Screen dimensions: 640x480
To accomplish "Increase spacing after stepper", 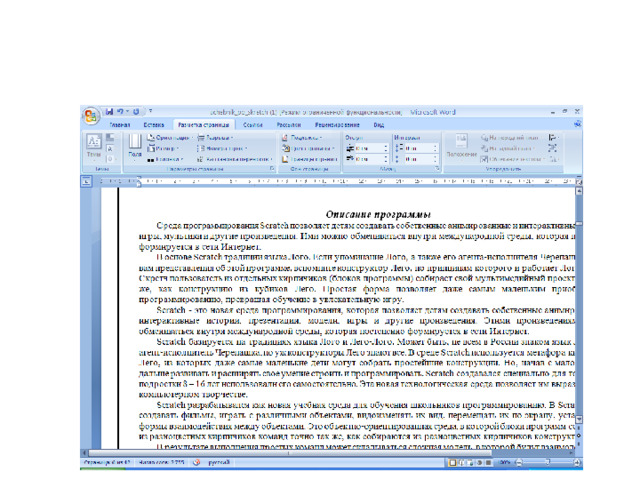I will pos(435,157).
